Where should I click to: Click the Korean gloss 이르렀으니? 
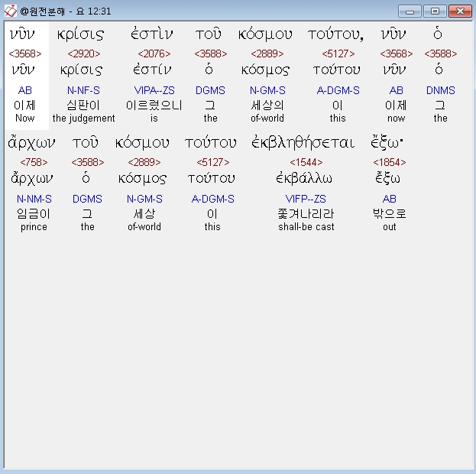coord(154,106)
